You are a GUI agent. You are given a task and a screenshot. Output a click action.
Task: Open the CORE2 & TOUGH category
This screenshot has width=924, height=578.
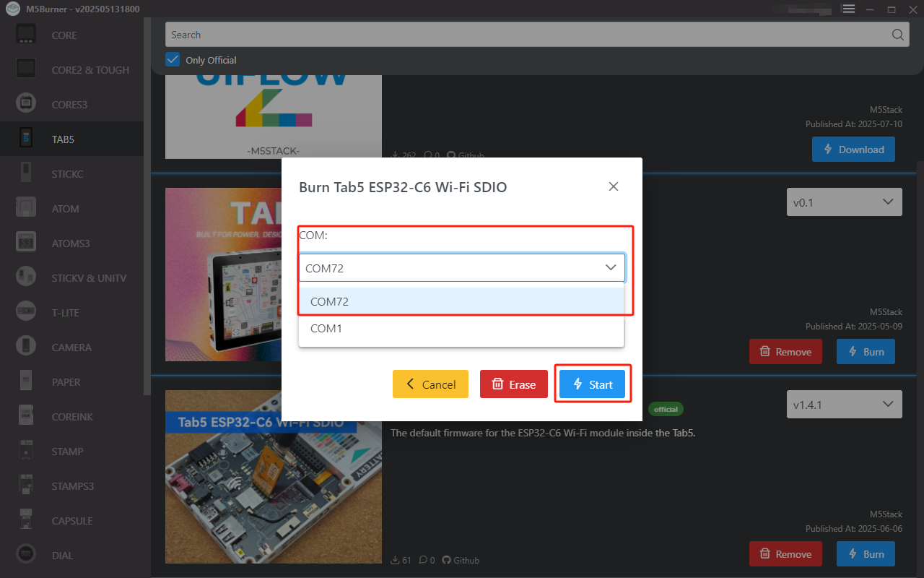point(71,69)
